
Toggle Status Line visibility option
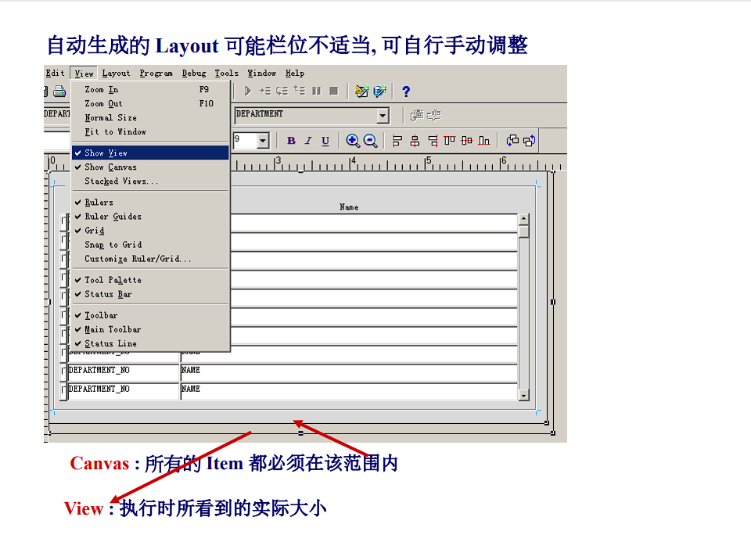tap(150, 343)
